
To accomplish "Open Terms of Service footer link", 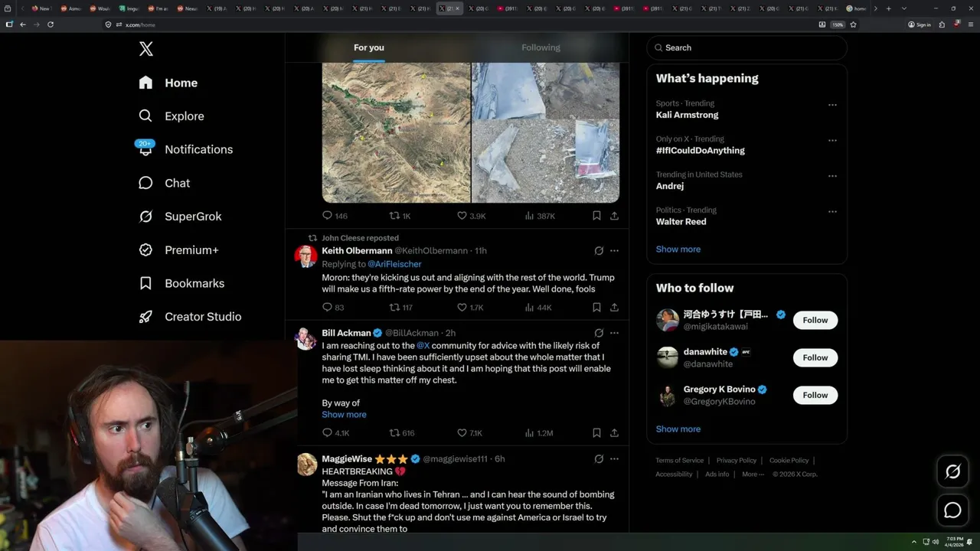I will coord(679,460).
